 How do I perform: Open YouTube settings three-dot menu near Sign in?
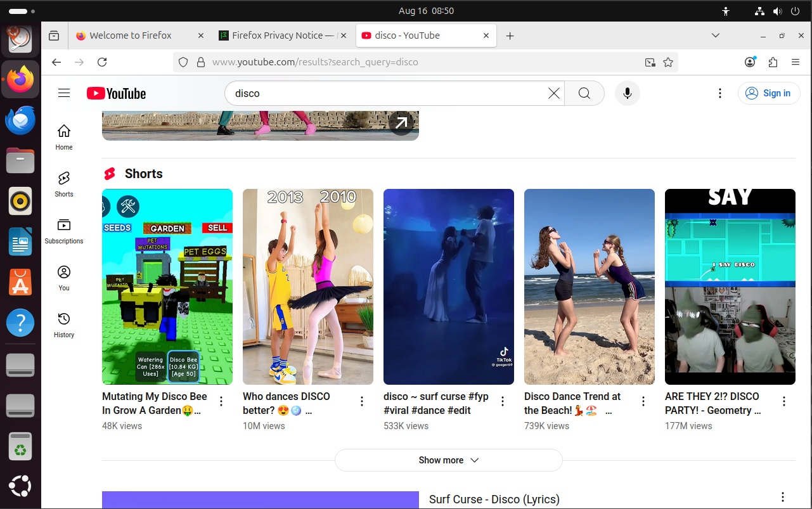click(x=719, y=94)
